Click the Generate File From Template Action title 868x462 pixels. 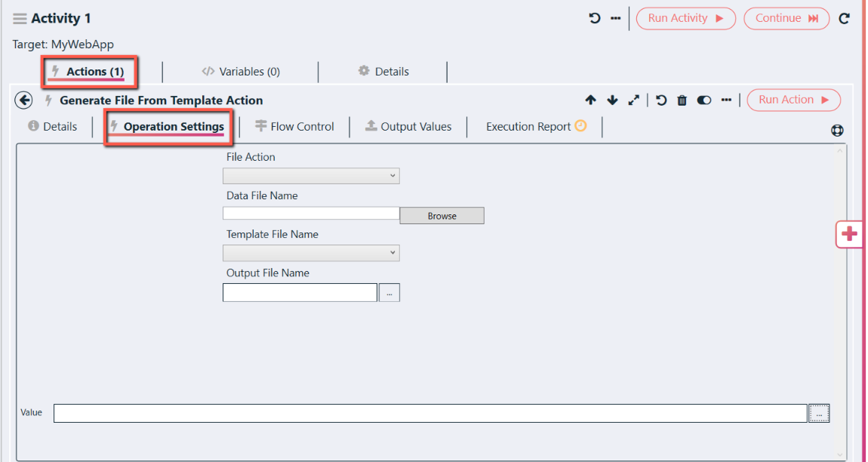click(161, 100)
